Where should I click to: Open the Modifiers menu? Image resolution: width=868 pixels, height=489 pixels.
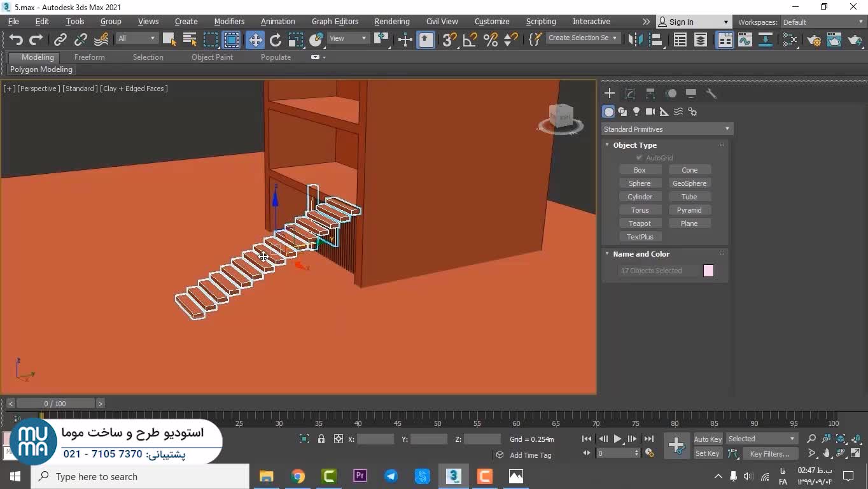[x=229, y=22]
